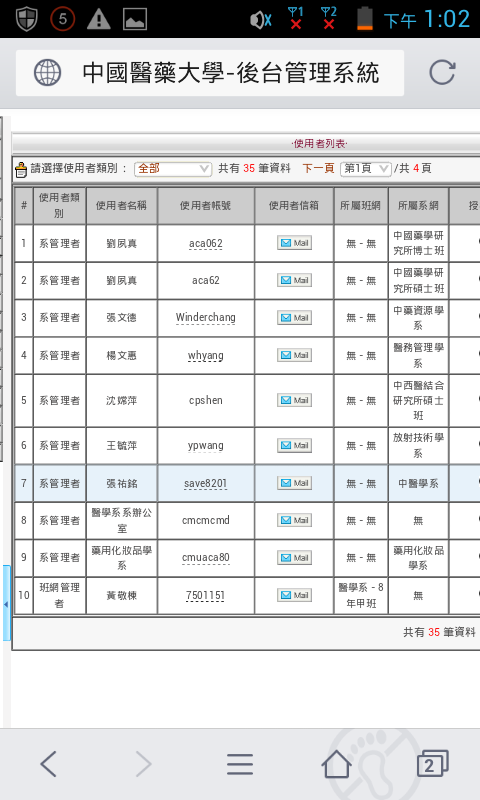Viewport: 480px width, 800px height.
Task: Open account link whyang
Action: click(x=206, y=356)
